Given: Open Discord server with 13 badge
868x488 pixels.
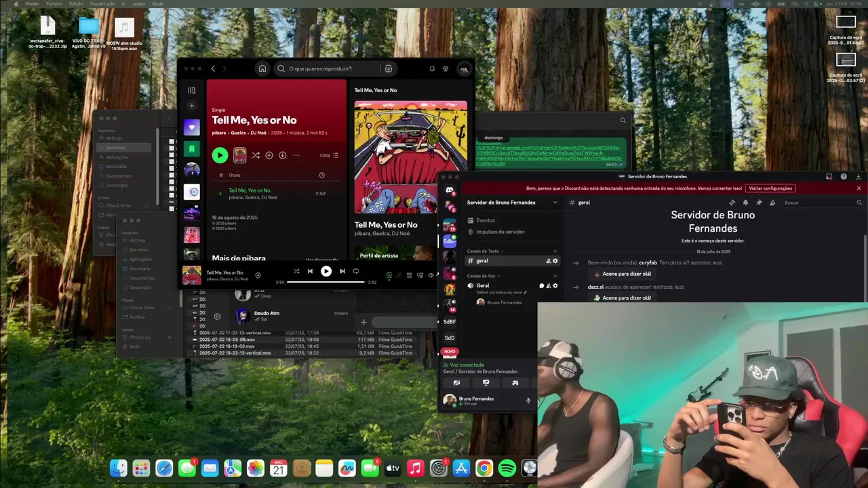Looking at the screenshot, I should [x=450, y=225].
